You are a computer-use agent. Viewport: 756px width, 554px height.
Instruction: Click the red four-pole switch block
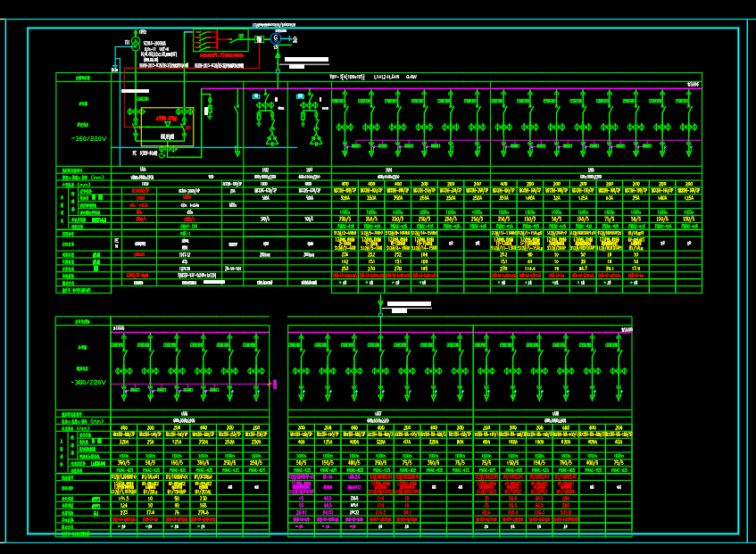click(x=205, y=40)
